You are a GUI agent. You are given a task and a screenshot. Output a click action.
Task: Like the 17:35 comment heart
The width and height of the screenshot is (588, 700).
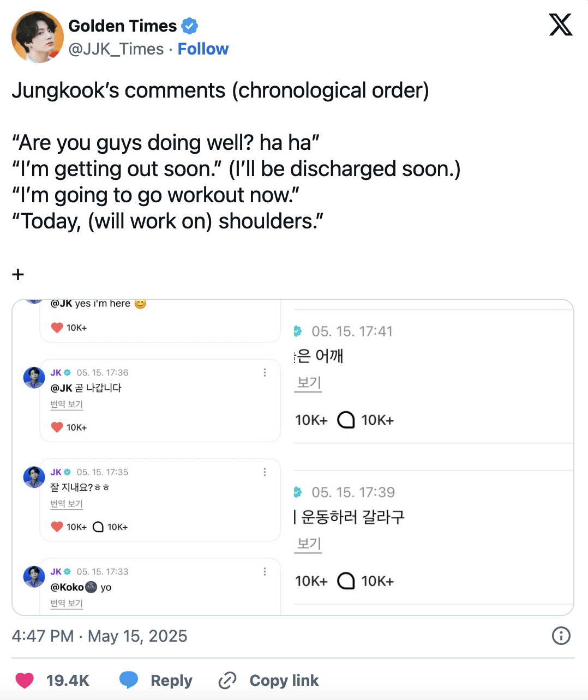57,527
